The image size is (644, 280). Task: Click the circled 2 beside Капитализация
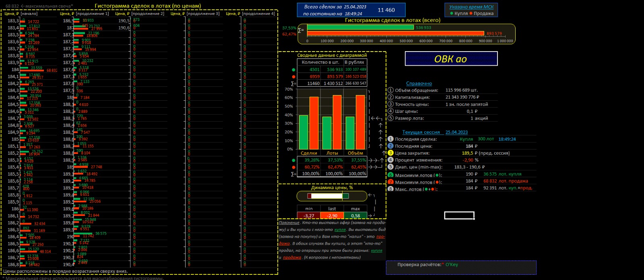click(390, 97)
